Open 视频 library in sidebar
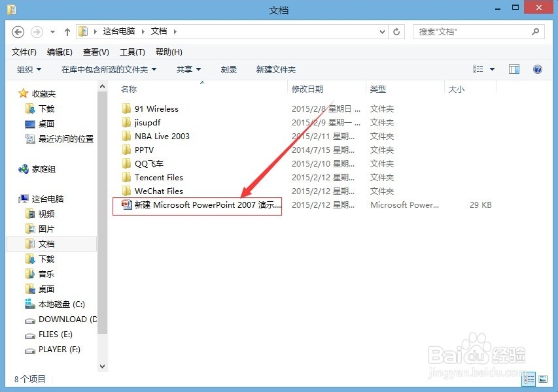The image size is (558, 392). click(x=40, y=214)
